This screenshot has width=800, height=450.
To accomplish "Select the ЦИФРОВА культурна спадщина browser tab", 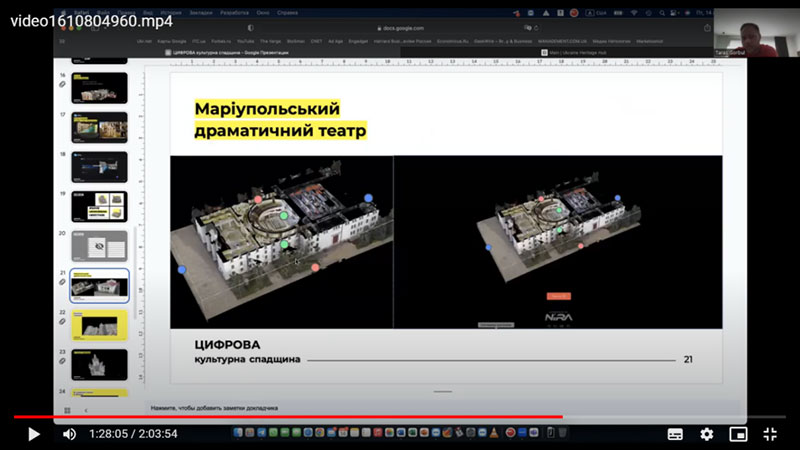I will (x=228, y=51).
